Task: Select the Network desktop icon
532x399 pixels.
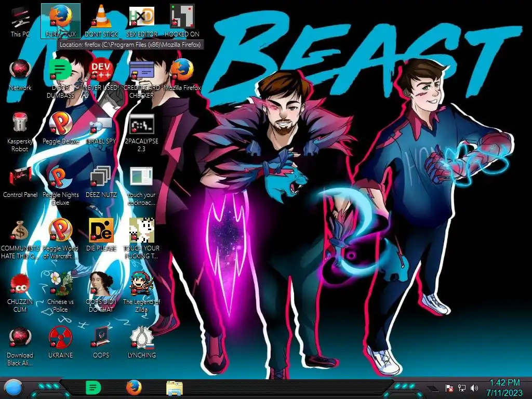Action: click(20, 75)
